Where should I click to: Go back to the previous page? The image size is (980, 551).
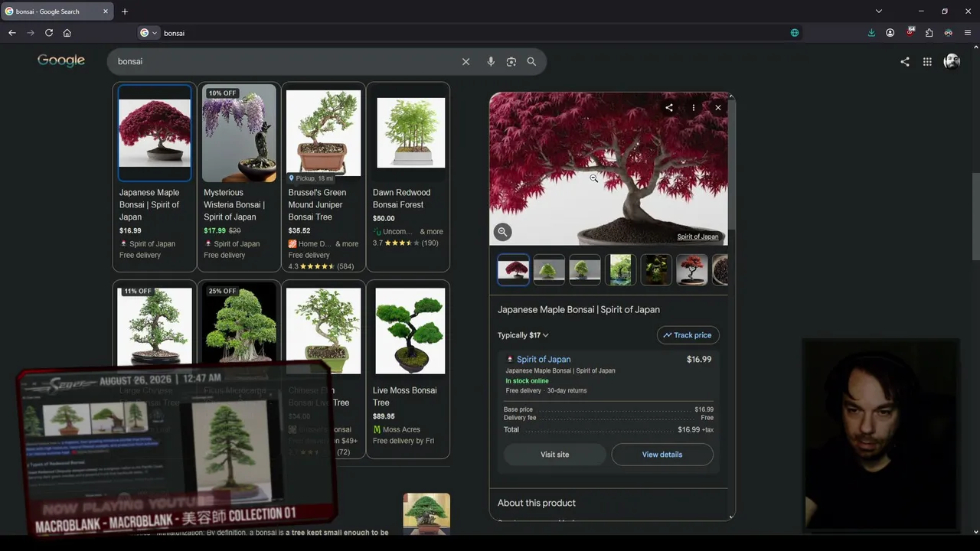(11, 33)
